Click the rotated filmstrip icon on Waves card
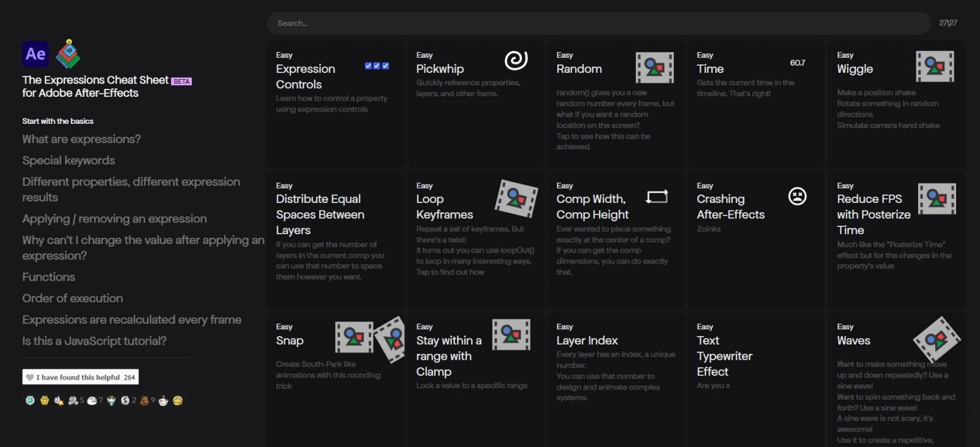The width and height of the screenshot is (980, 447). (937, 339)
